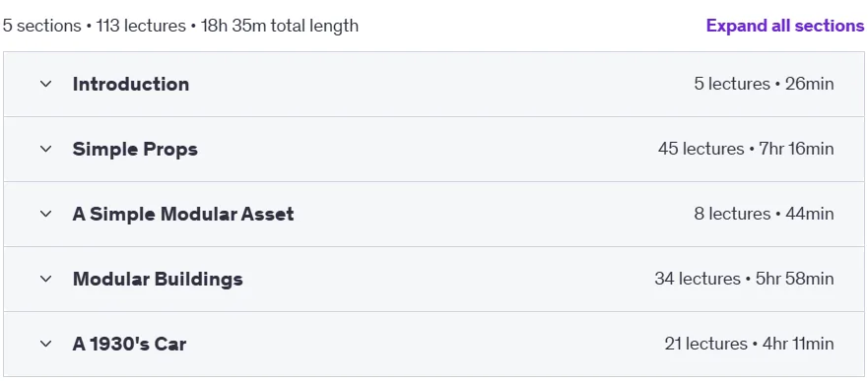The width and height of the screenshot is (868, 381).
Task: Open A Simple Modular Asset heading
Action: tap(183, 214)
